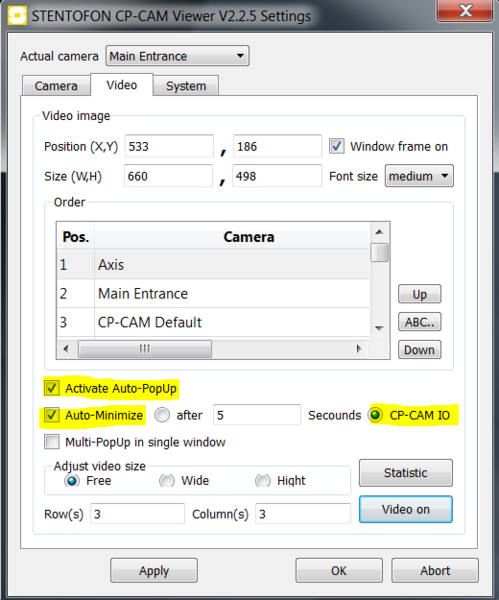Click the right arrow of horizontal scrollbar
The image size is (499, 600).
click(359, 349)
